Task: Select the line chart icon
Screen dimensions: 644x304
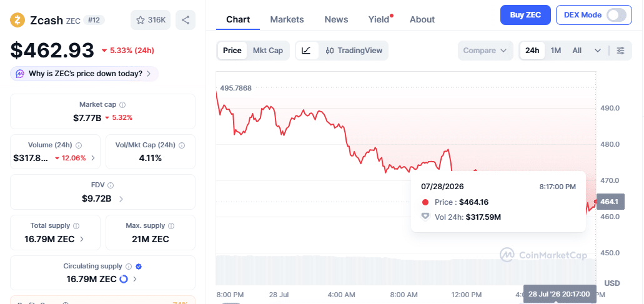Action: (307, 51)
